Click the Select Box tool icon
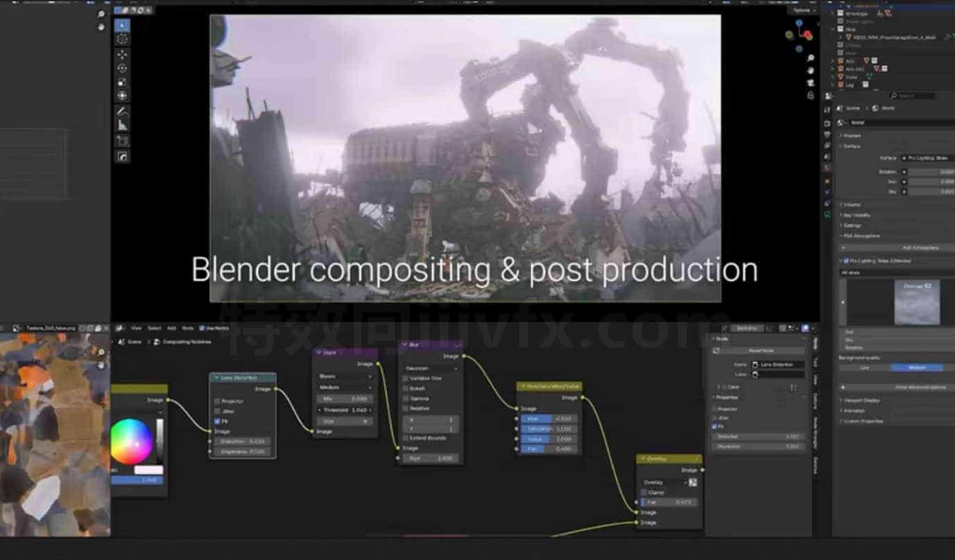 pos(122,24)
